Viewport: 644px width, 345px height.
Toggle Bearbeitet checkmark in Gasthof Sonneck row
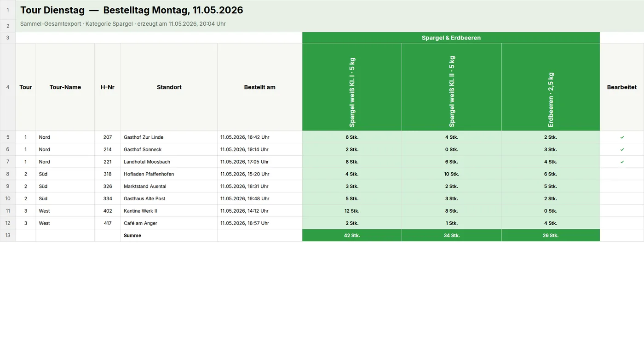622,150
